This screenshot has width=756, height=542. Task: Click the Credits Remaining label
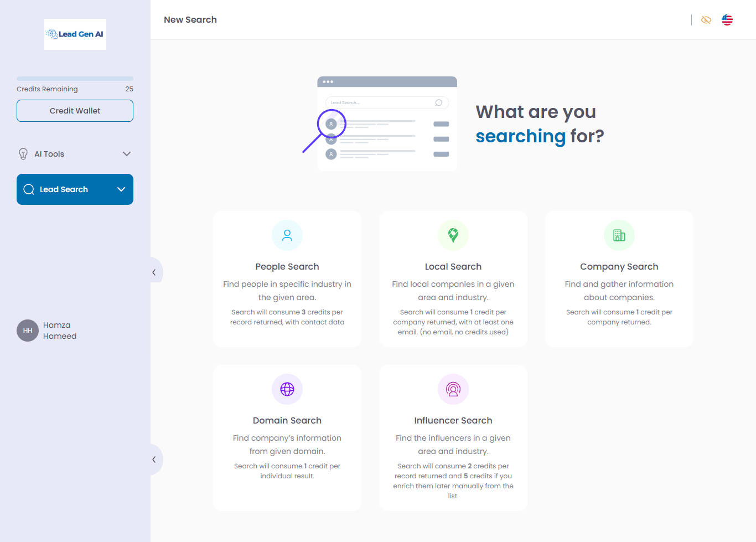click(47, 89)
